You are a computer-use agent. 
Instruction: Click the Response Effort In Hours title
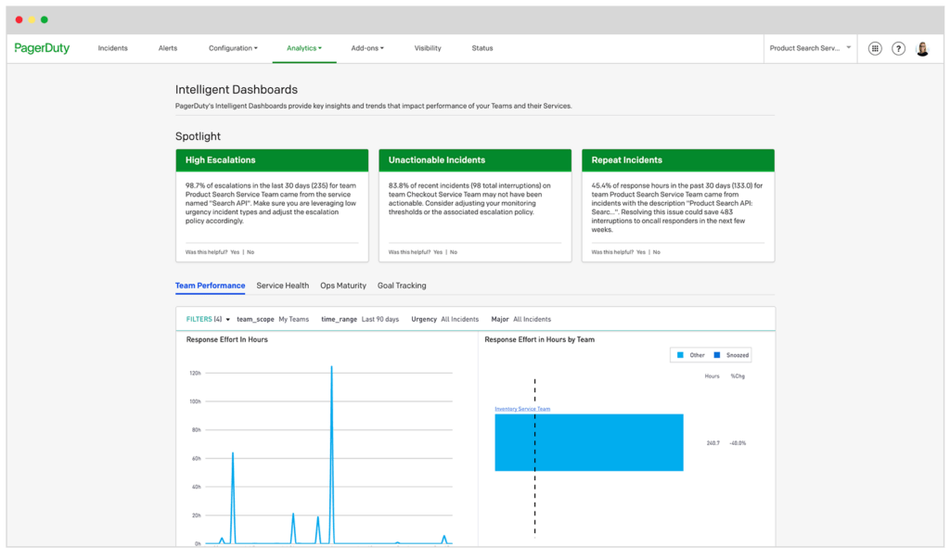tap(226, 339)
